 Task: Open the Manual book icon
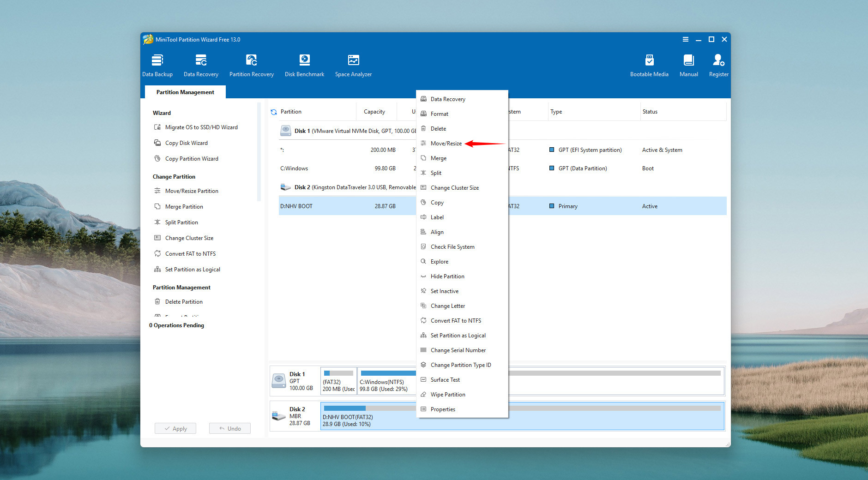688,60
